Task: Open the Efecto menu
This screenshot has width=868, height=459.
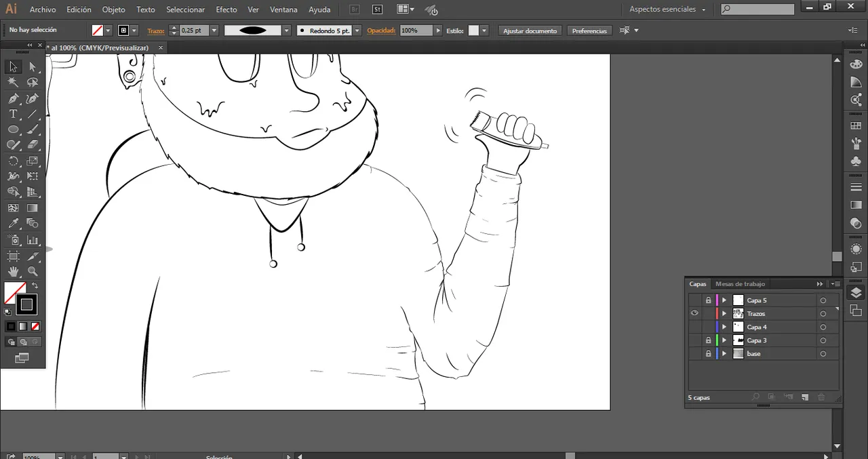Action: click(x=226, y=9)
